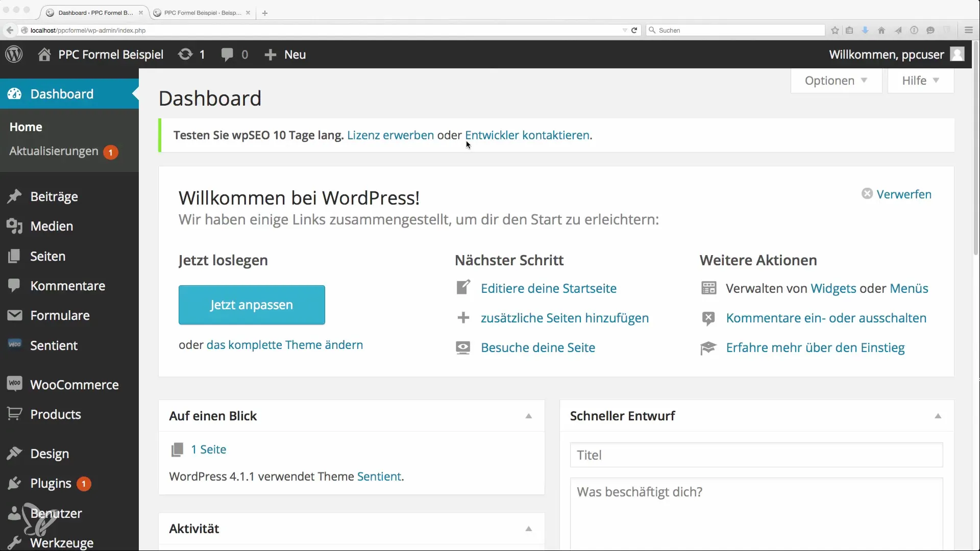
Task: Expand the Hilfe help dropdown
Action: (x=920, y=81)
